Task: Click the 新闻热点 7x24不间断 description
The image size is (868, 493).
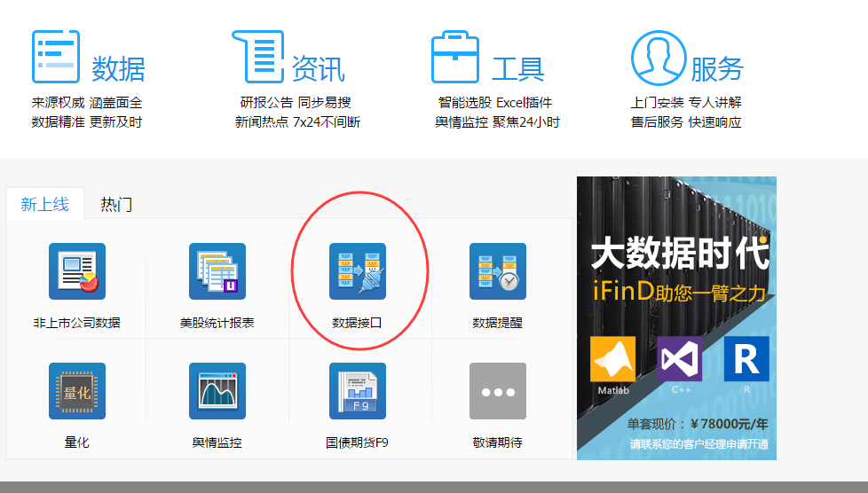Action: pos(298,121)
